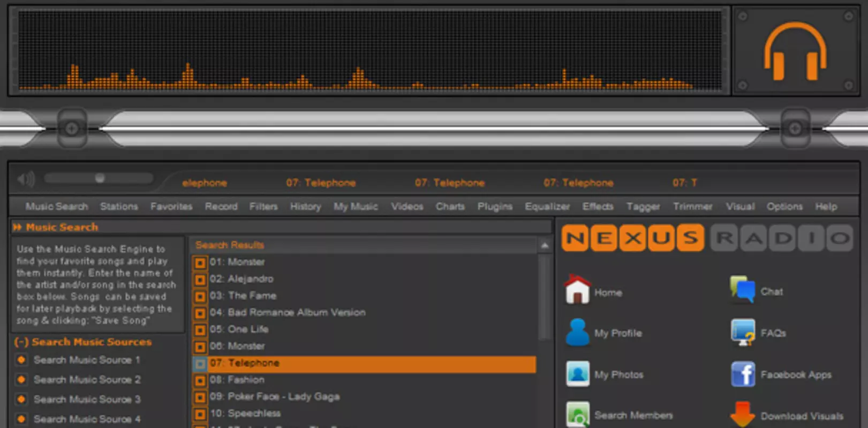
Task: Click the Download Visuals arrow icon
Action: coord(743,415)
